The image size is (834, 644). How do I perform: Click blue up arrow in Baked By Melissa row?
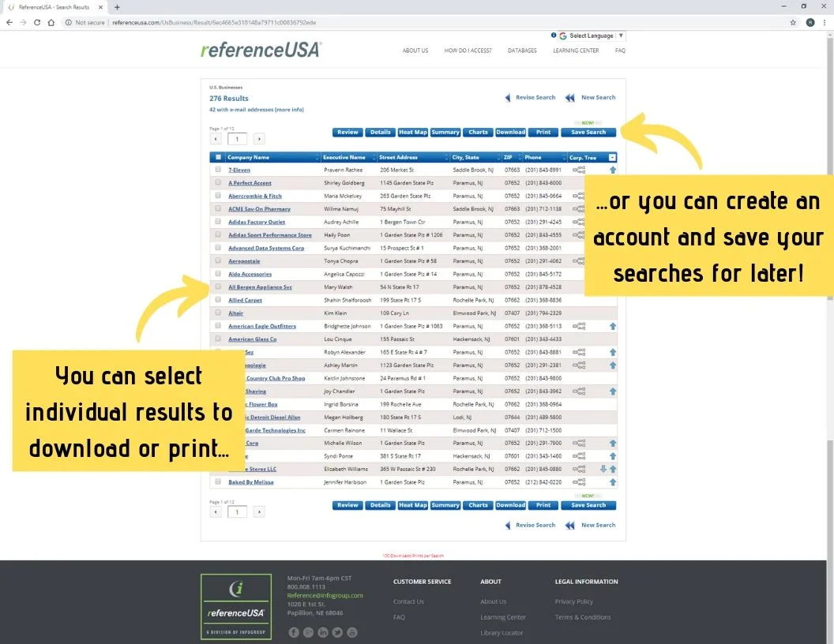[x=613, y=482]
